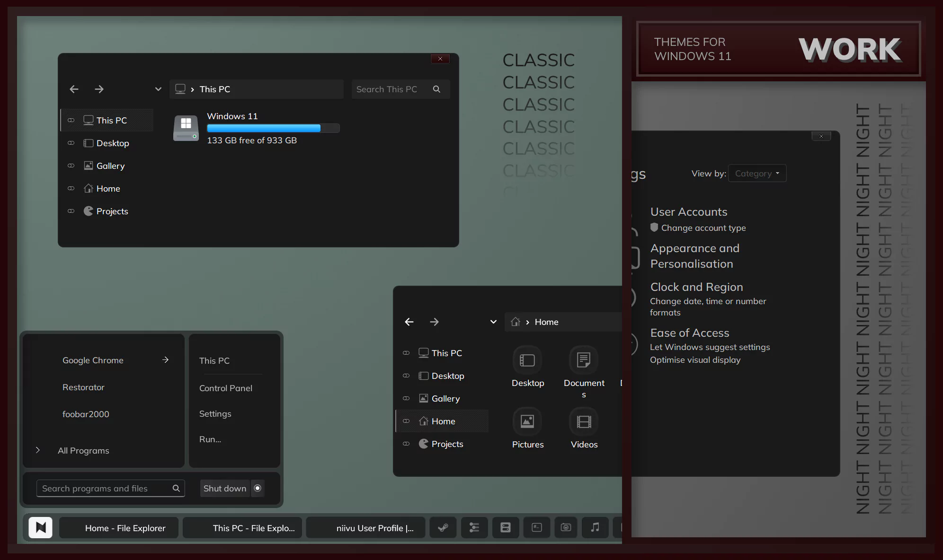Click the Change account type link
The image size is (943, 560).
click(703, 227)
